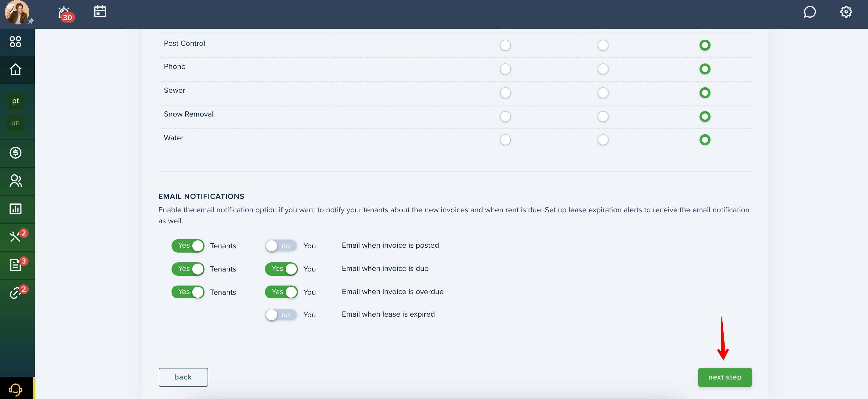
Task: Select third radio option for Sewer
Action: 705,93
